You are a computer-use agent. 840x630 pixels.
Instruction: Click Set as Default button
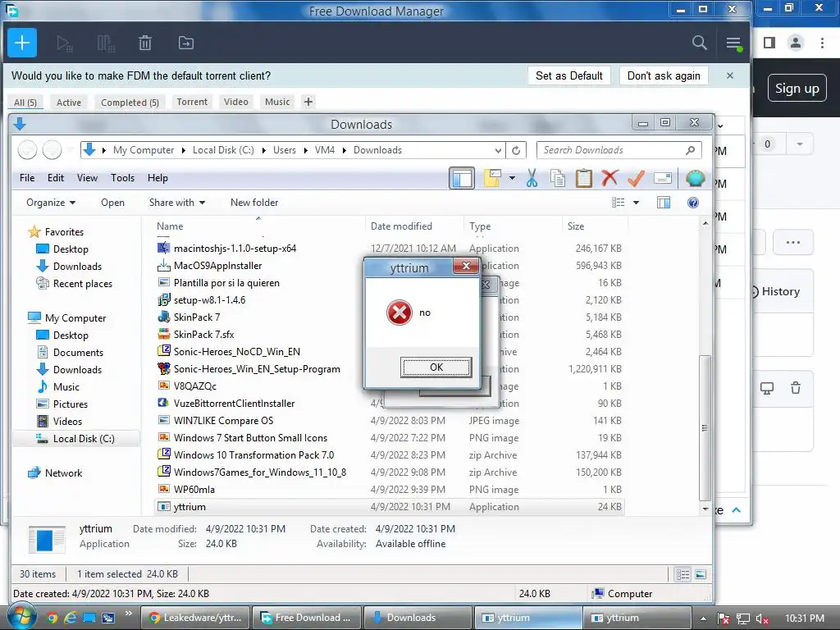tap(569, 75)
